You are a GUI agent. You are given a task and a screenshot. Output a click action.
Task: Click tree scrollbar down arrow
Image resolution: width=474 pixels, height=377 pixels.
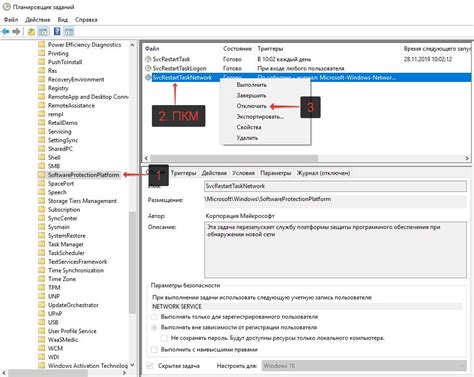132,365
